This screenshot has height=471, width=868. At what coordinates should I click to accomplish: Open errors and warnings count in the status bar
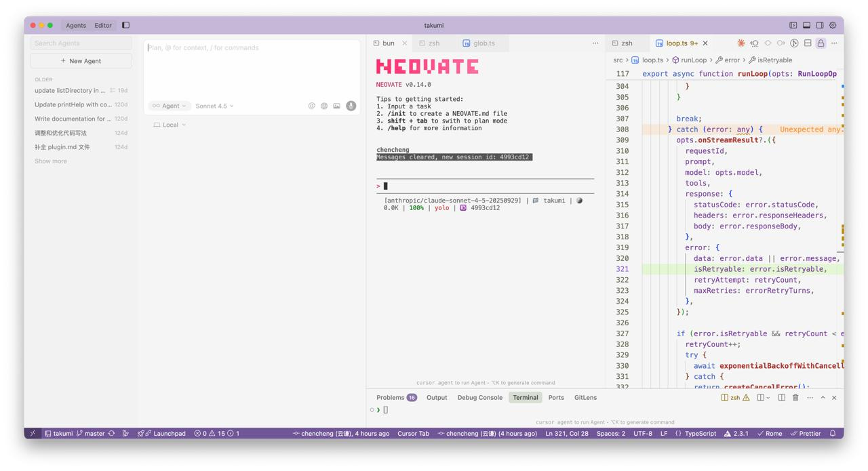tap(217, 434)
